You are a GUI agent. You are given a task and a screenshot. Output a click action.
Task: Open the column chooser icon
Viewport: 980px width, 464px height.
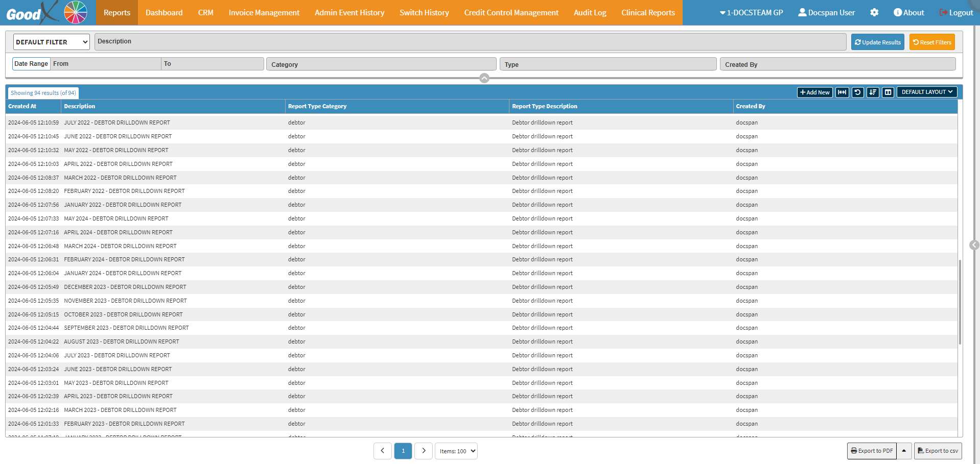tap(888, 92)
